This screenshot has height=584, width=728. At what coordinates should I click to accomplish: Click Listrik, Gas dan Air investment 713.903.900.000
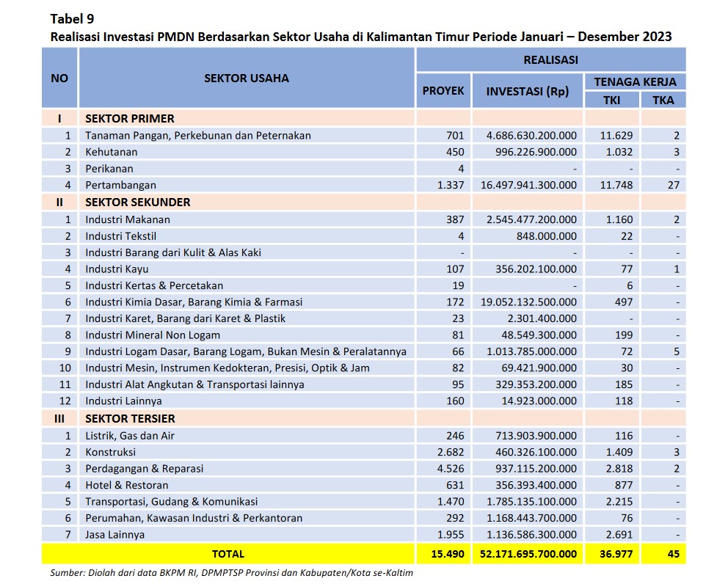(536, 436)
